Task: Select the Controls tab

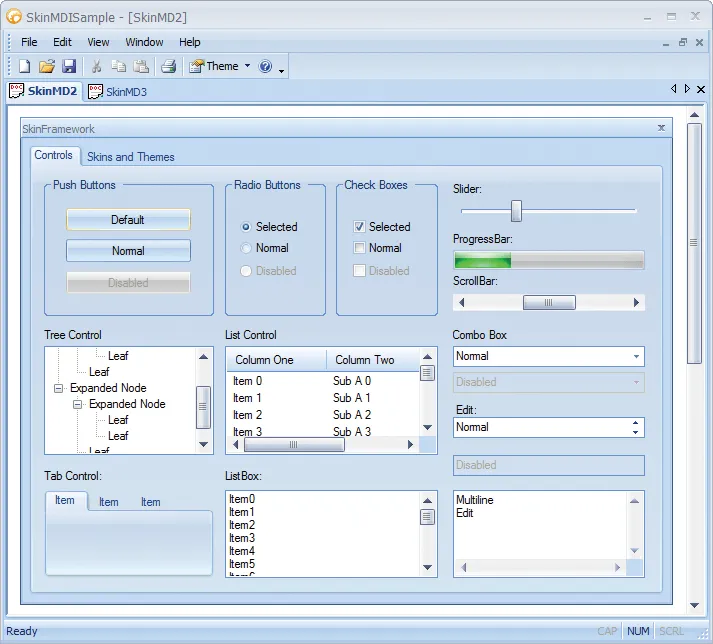Action: tap(54, 155)
